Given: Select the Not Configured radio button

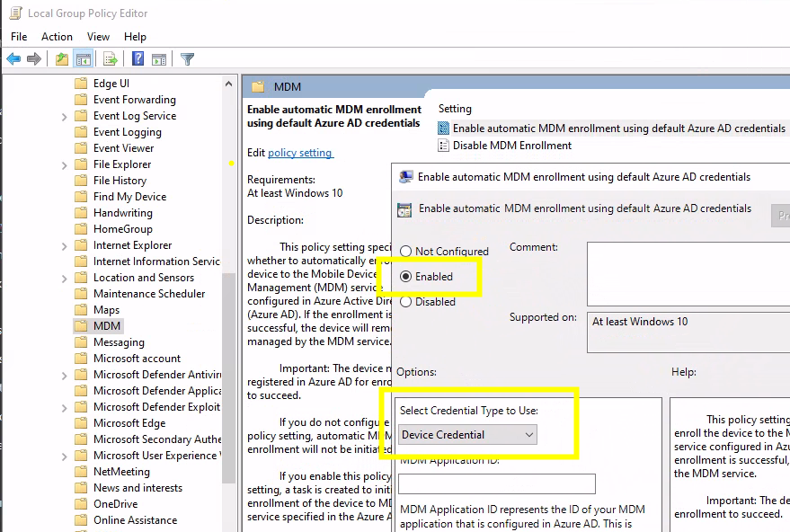Looking at the screenshot, I should point(405,251).
